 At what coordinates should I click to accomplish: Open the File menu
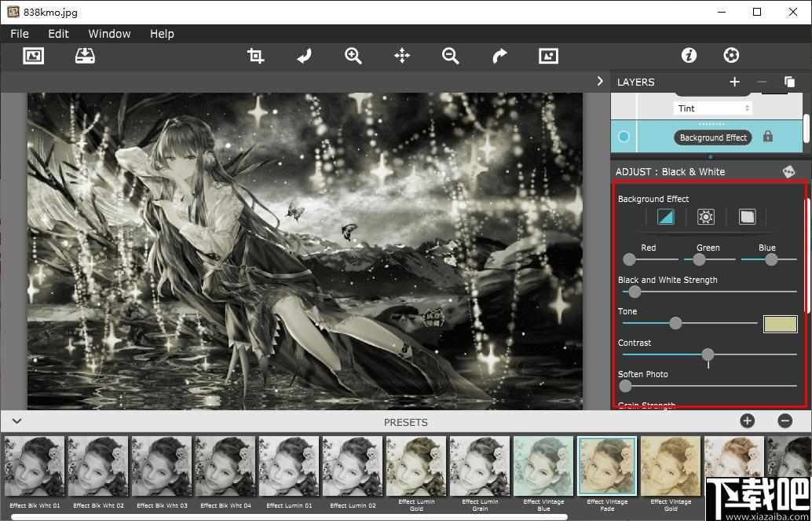tap(20, 34)
